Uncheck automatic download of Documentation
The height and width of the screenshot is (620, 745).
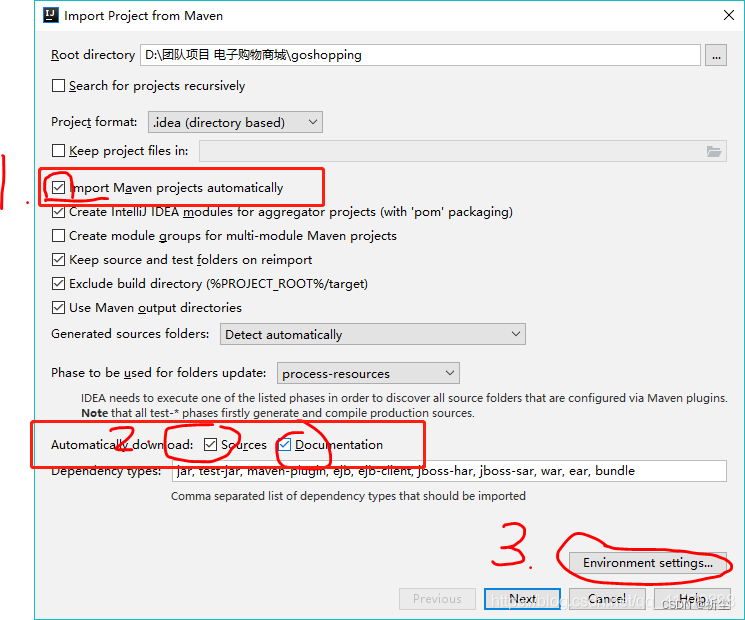[x=285, y=445]
